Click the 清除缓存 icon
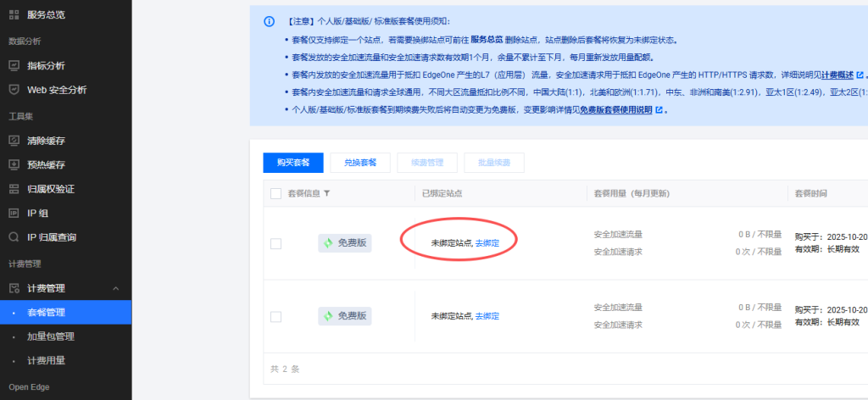 point(14,141)
